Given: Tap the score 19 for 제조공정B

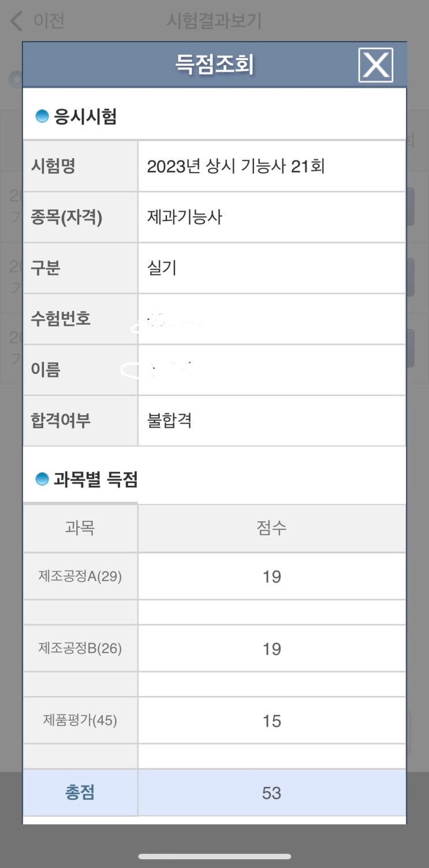Looking at the screenshot, I should 271,649.
